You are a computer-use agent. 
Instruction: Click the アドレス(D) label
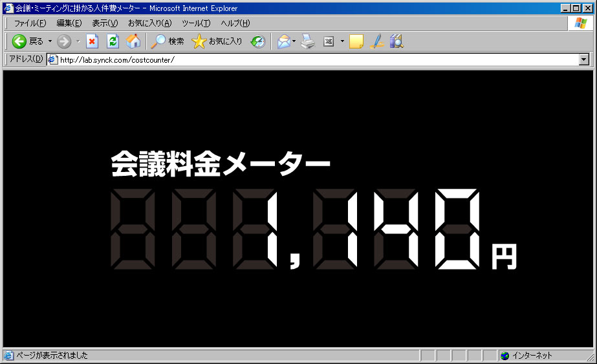[x=26, y=59]
